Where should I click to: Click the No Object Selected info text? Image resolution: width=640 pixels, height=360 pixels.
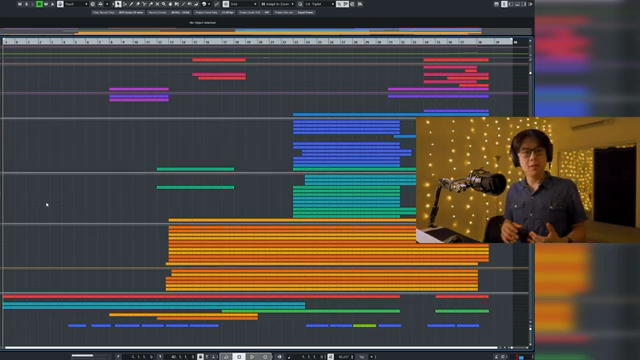click(203, 22)
